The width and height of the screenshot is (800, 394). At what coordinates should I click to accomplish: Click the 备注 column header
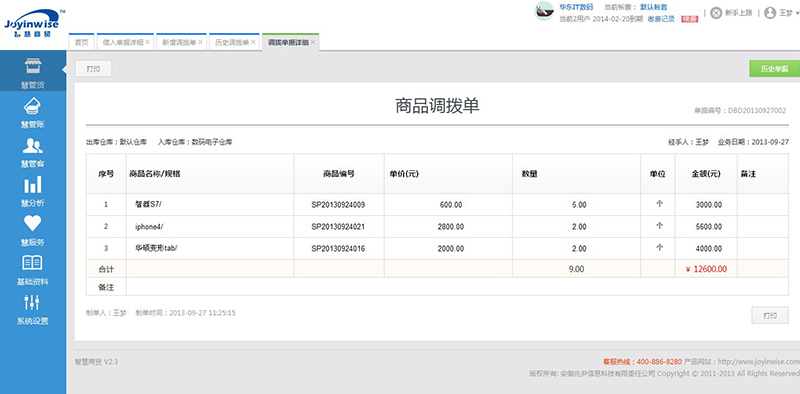click(x=763, y=174)
